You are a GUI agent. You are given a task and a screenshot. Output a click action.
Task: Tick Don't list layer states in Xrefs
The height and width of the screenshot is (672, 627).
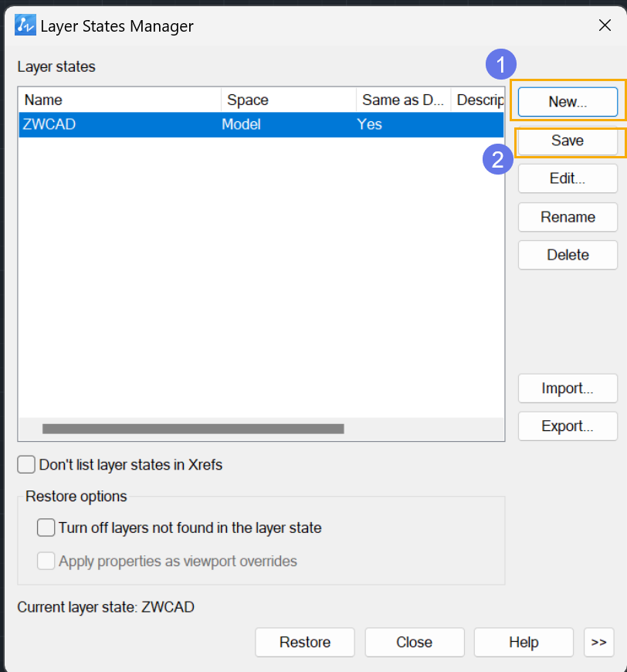[x=26, y=464]
